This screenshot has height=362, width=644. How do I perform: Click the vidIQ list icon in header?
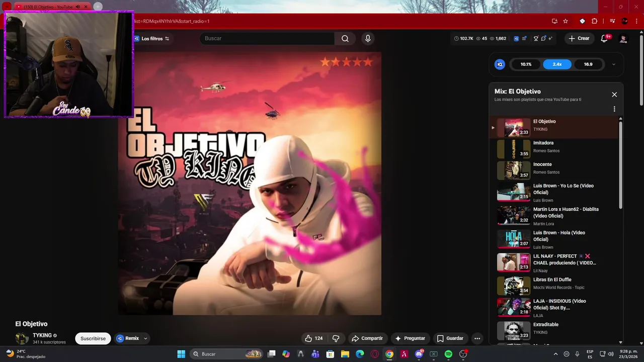click(524, 38)
